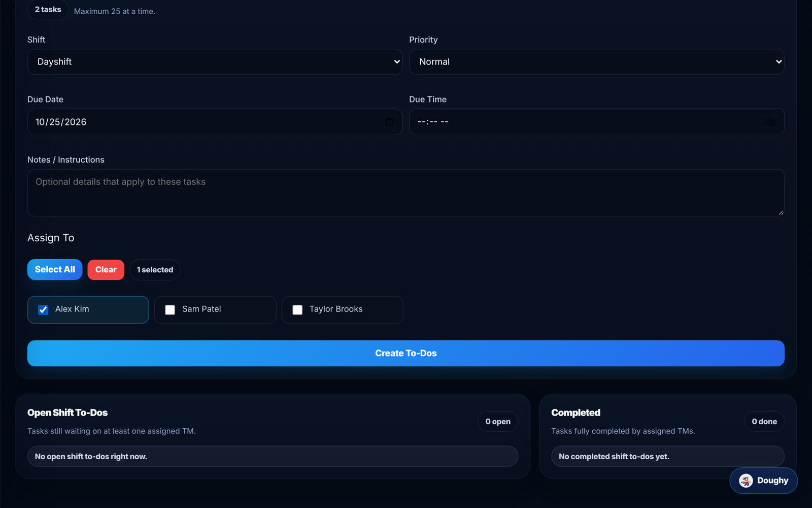
Task: Click the 'Completed' section heading
Action: [x=576, y=413]
